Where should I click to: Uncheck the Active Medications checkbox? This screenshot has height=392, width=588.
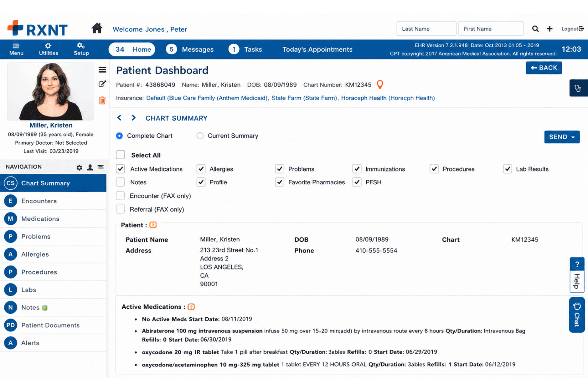pos(120,169)
